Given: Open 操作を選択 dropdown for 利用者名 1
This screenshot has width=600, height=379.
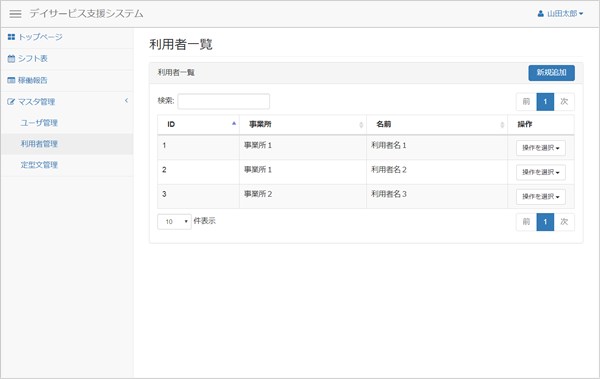Looking at the screenshot, I should (x=541, y=148).
